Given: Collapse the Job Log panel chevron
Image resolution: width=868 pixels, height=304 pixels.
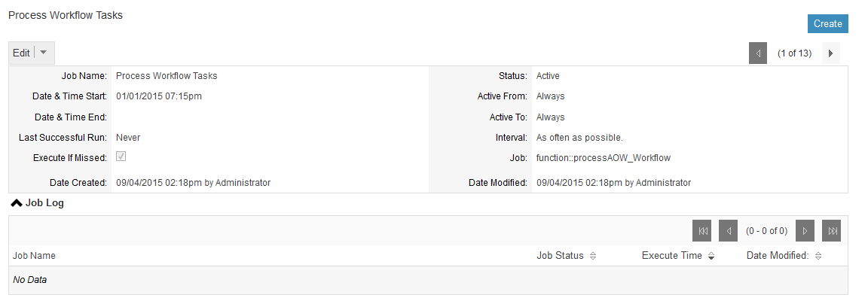Looking at the screenshot, I should click(x=17, y=203).
